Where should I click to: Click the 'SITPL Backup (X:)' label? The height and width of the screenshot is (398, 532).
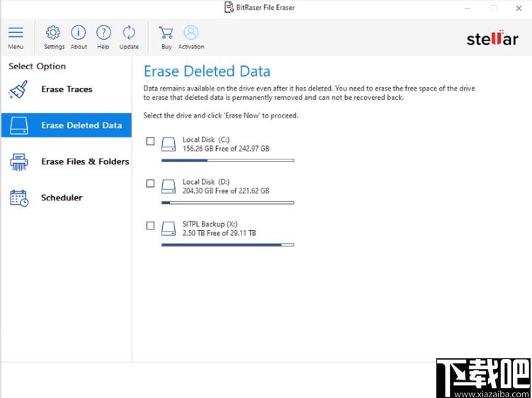[x=210, y=224]
